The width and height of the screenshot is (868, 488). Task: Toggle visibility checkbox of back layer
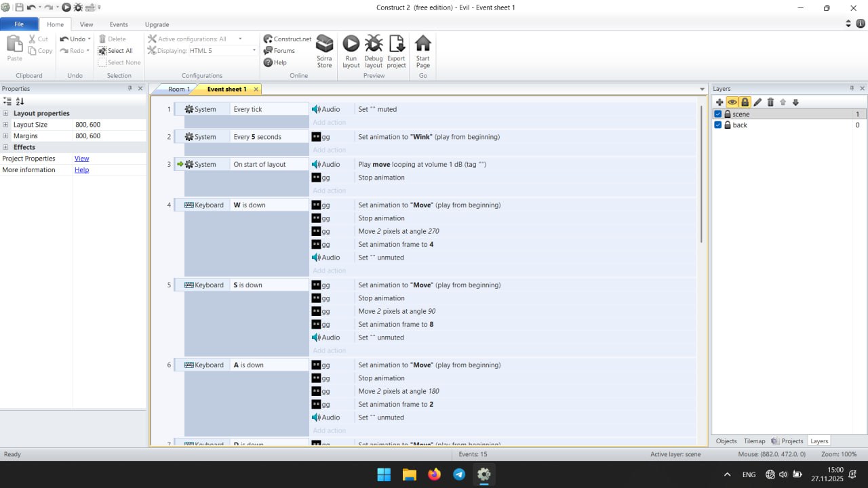click(718, 125)
